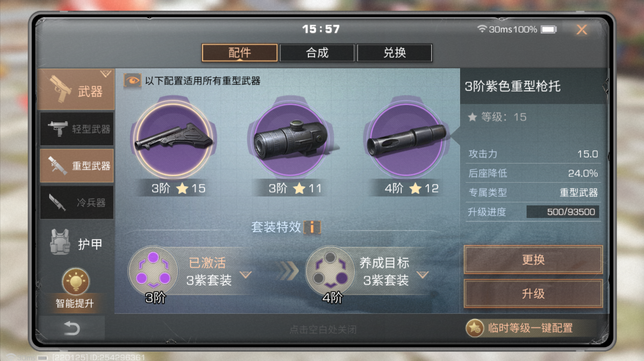This screenshot has height=361, width=644.
Task: Select the purple heavy stock attachment slot
Action: coord(174,139)
